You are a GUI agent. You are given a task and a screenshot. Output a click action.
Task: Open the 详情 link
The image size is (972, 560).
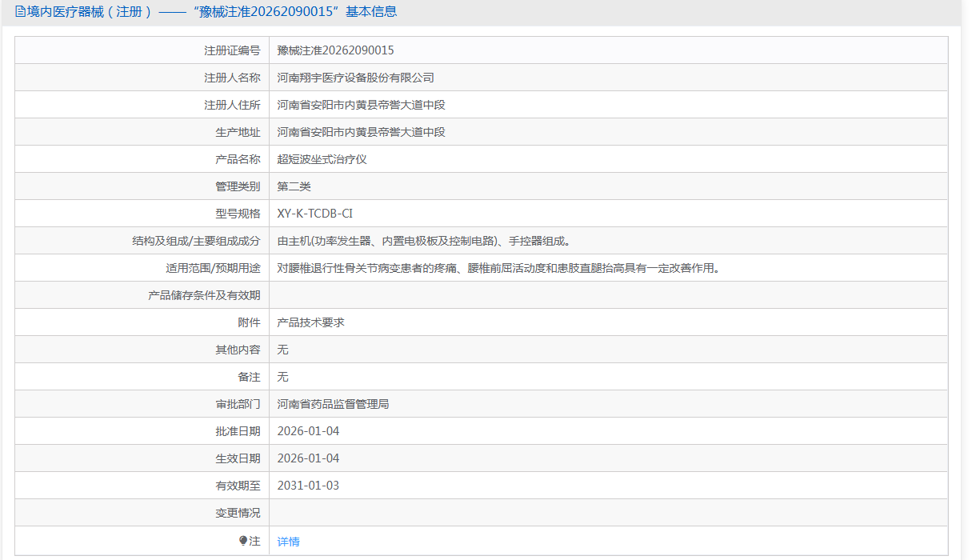pos(288,542)
